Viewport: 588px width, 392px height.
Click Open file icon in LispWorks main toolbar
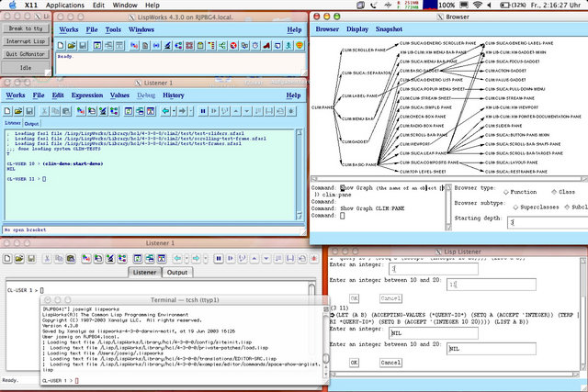pyautogui.click(x=72, y=45)
